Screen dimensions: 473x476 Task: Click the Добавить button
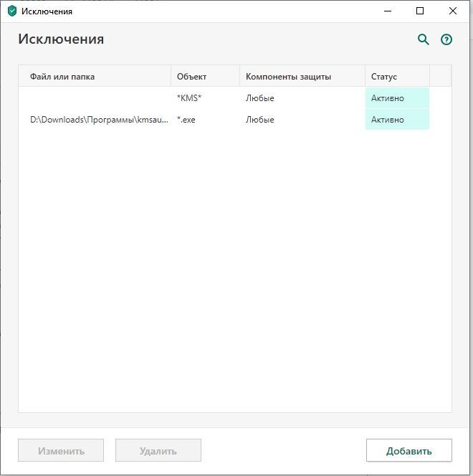(x=408, y=450)
